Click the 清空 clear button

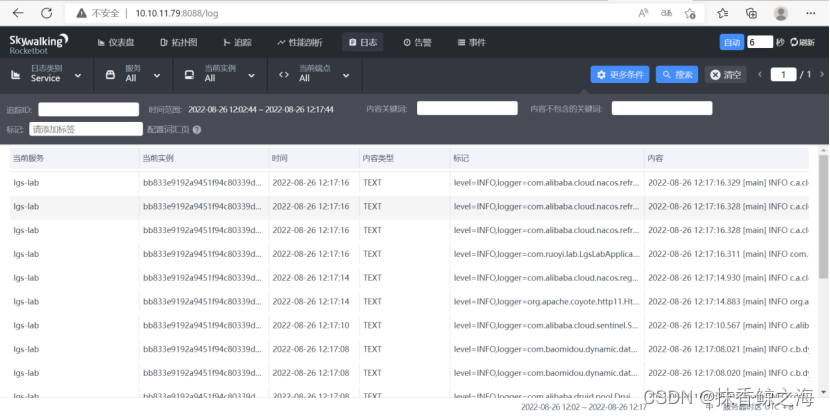[725, 75]
